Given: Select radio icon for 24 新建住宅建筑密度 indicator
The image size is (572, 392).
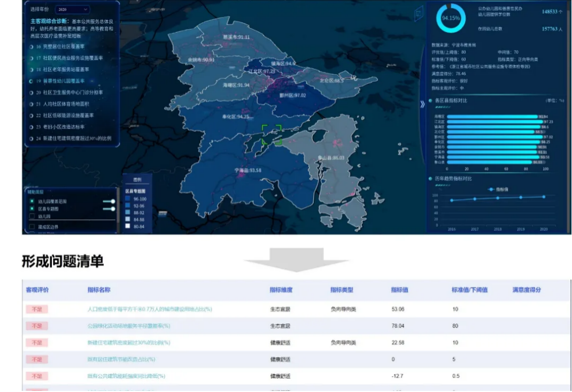Looking at the screenshot, I should (32, 139).
